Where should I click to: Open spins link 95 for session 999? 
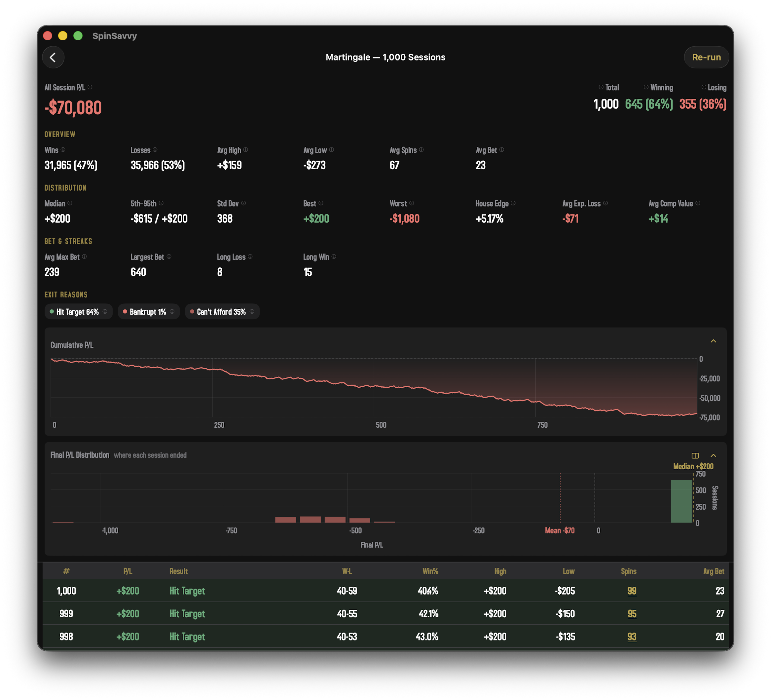coord(632,614)
